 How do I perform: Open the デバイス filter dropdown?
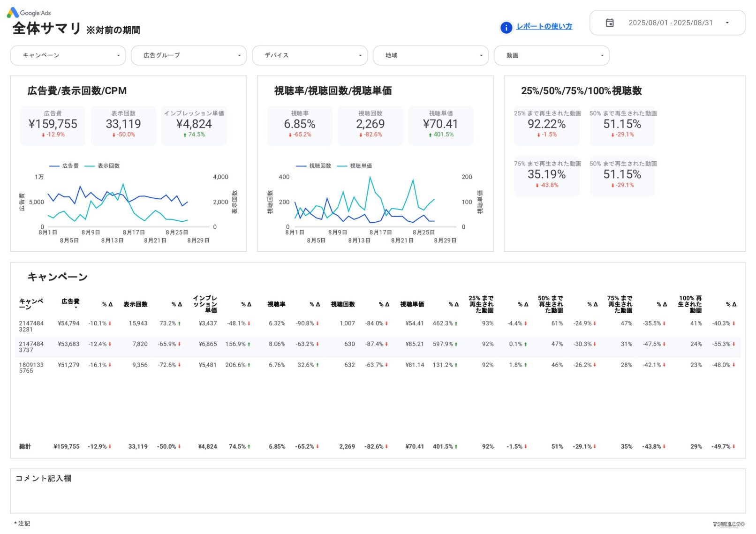pyautogui.click(x=310, y=55)
